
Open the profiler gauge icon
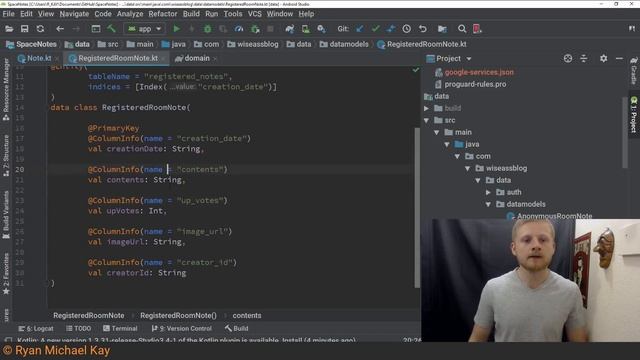point(239,29)
